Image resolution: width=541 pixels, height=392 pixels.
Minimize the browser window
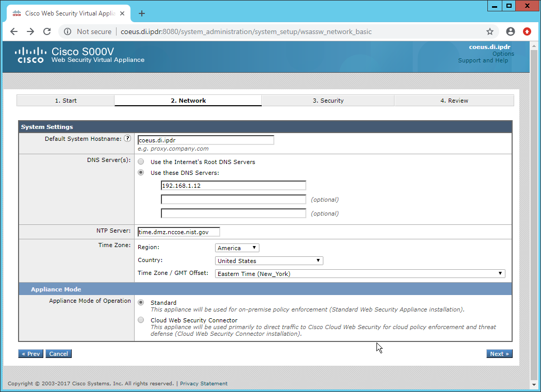495,6
